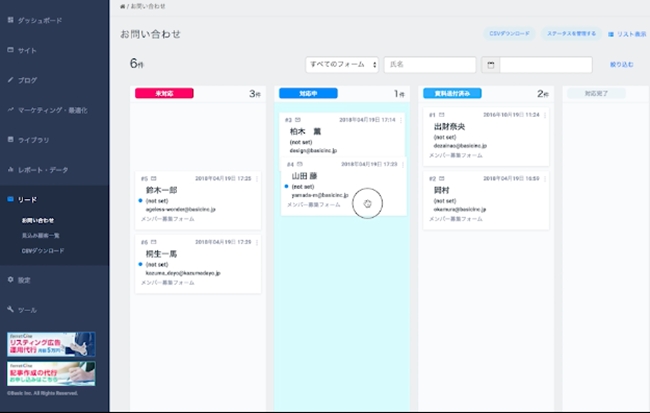
Task: Click the blue 対応中 status label
Action: pyautogui.click(x=308, y=93)
